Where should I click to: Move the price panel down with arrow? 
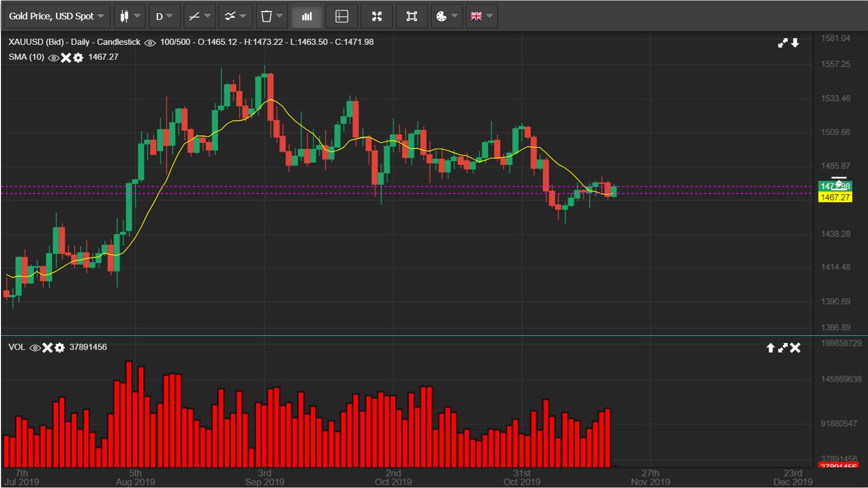pyautogui.click(x=795, y=43)
